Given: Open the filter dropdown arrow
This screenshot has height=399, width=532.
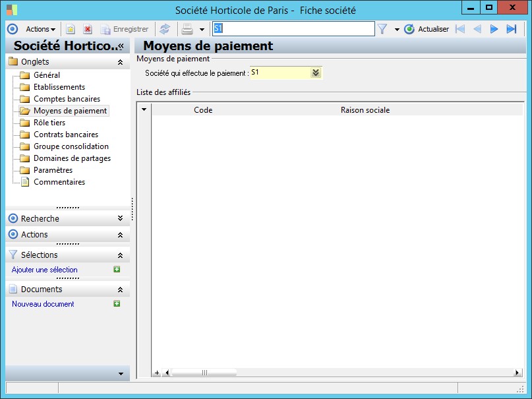Looking at the screenshot, I should click(x=397, y=30).
